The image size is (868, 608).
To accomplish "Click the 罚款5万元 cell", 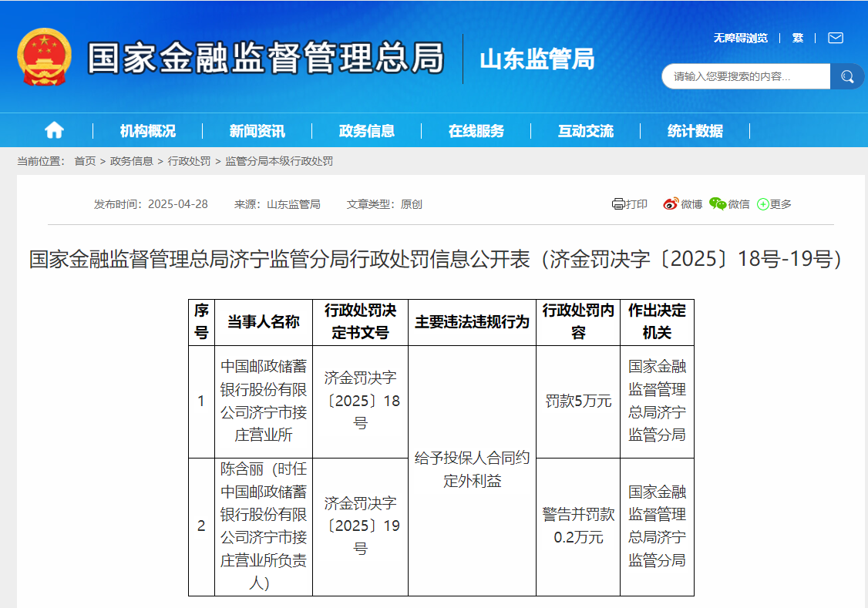I will (578, 401).
